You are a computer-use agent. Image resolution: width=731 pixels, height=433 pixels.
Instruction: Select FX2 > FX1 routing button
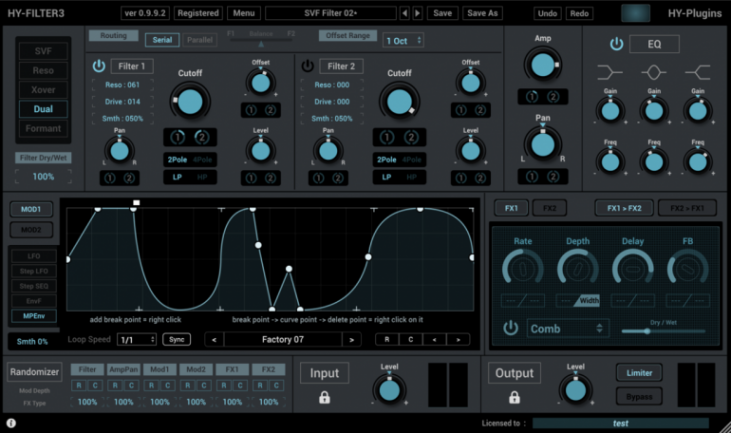pyautogui.click(x=687, y=208)
